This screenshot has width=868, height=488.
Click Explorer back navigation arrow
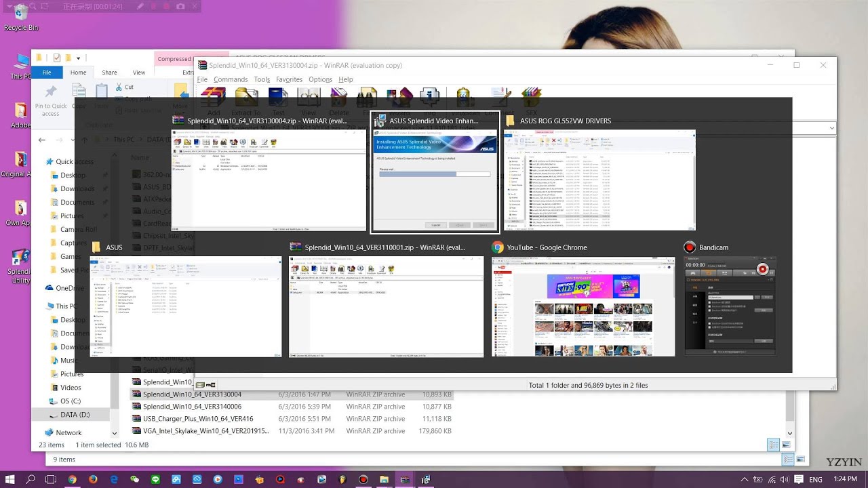(x=42, y=140)
